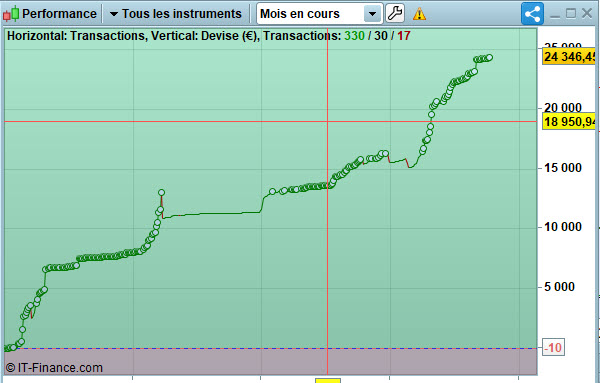
Task: Click the green 330 winning transactions count
Action: pos(354,36)
